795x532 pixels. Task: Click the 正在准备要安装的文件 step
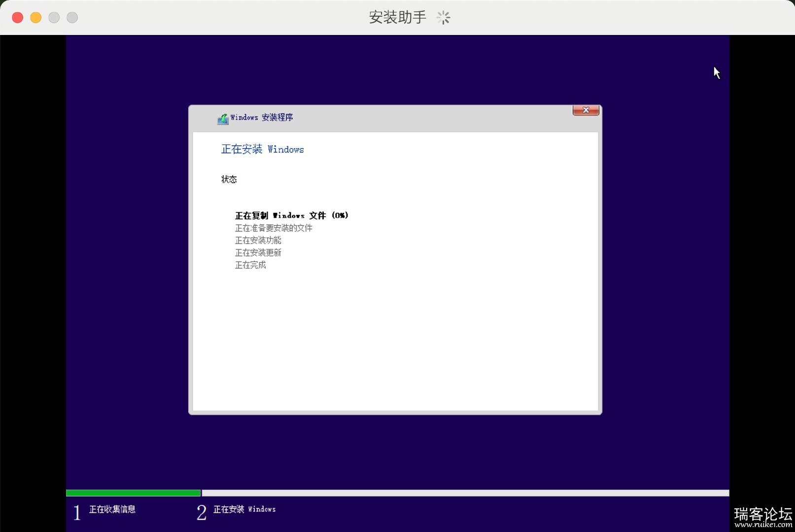point(274,228)
